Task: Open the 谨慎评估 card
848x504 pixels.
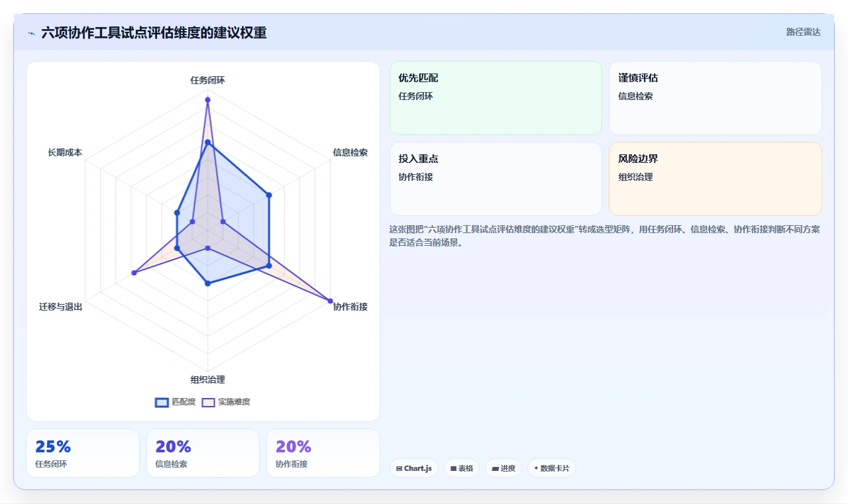Action: coord(715,98)
